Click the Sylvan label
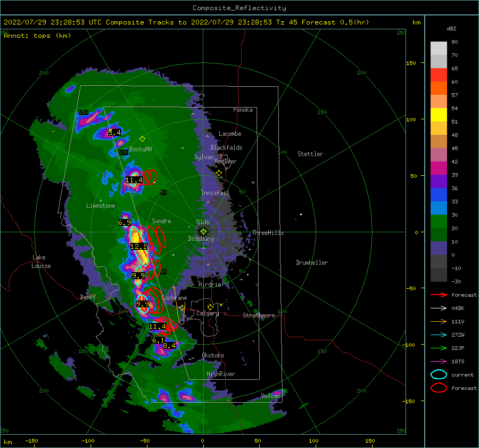The width and height of the screenshot is (479, 448). 204,157
